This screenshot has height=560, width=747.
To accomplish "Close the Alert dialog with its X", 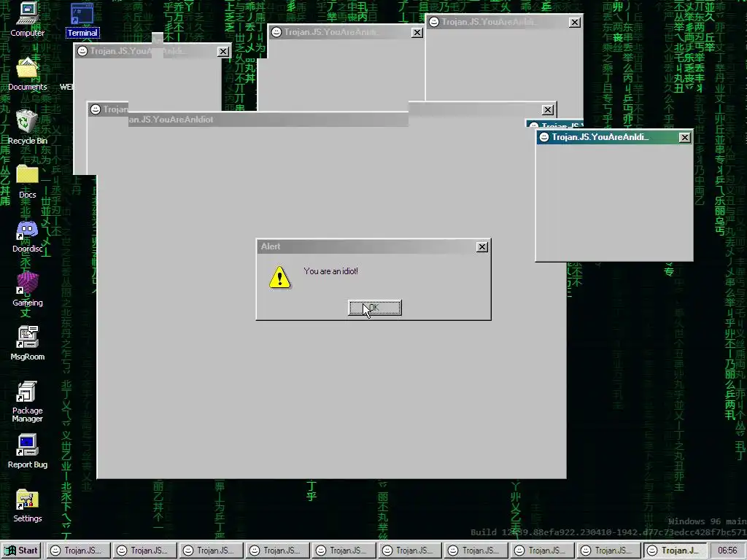I will [482, 246].
